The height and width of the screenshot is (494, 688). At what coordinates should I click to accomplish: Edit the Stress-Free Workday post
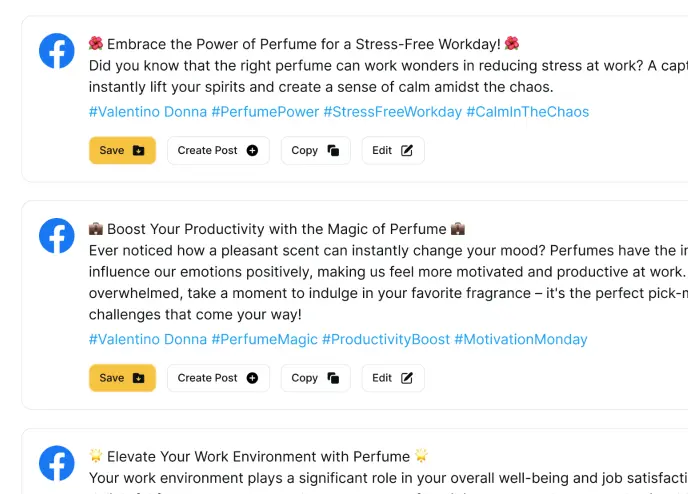393,150
